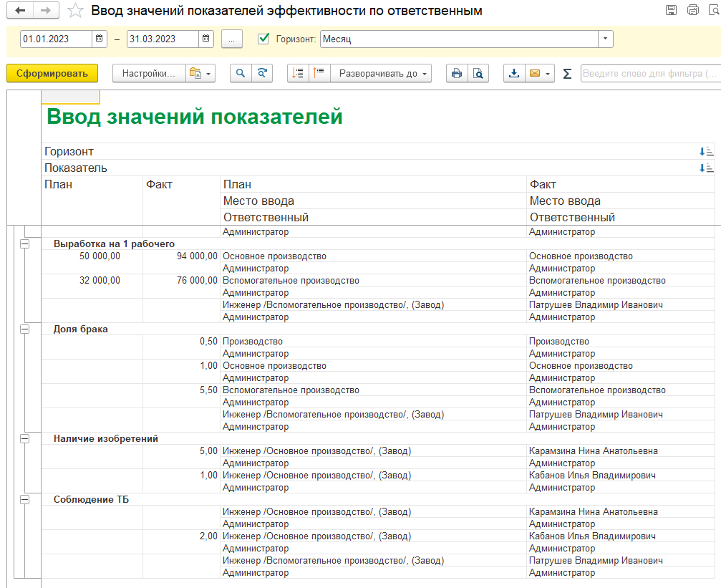Open period selection with the ellipsis button
This screenshot has height=588, width=721.
[x=232, y=39]
